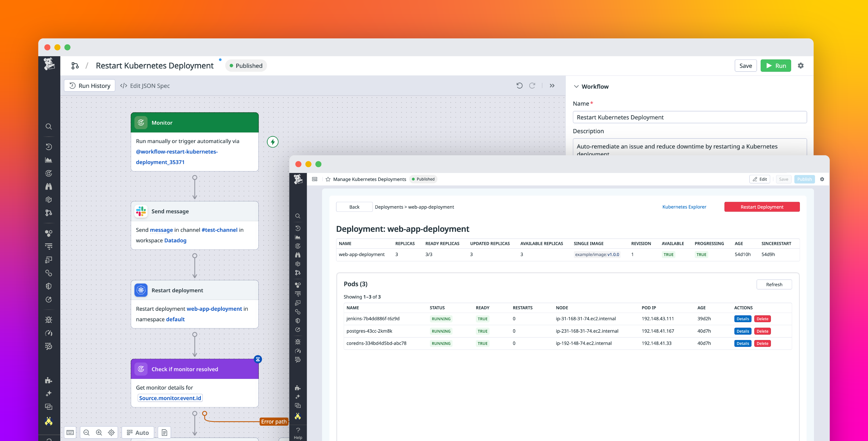Open the Run History tab
This screenshot has height=441, width=868.
coord(89,85)
